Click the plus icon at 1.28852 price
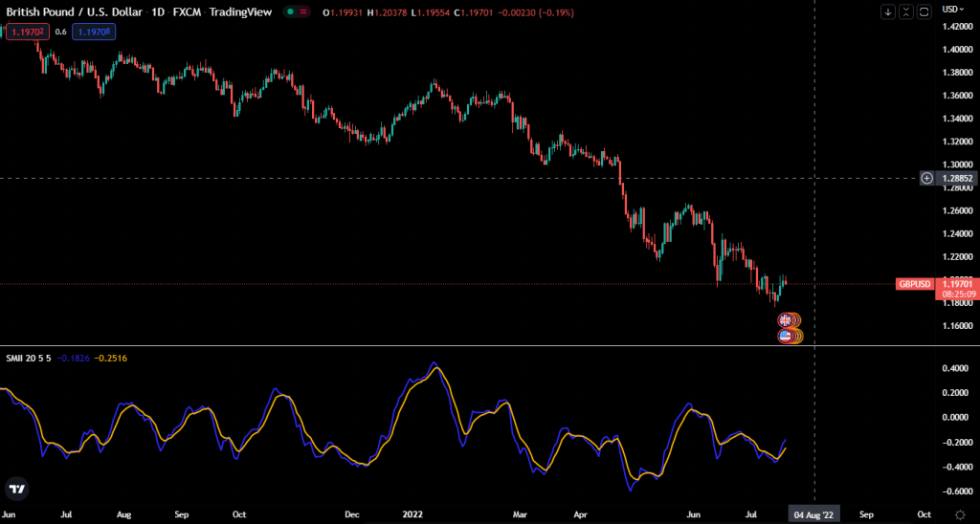This screenshot has width=980, height=524. [926, 178]
